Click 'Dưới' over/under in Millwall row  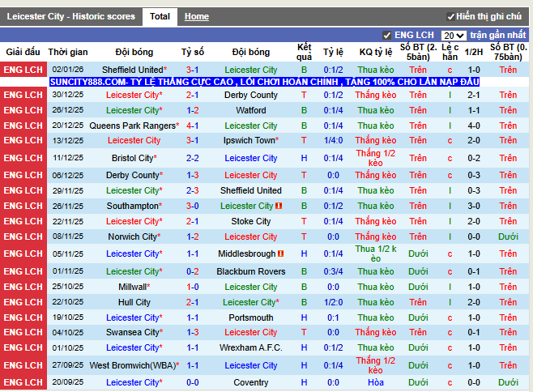pyautogui.click(x=418, y=287)
